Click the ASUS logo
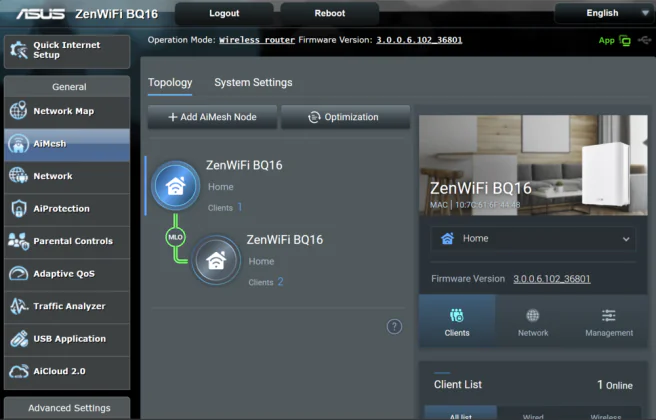 (40, 14)
